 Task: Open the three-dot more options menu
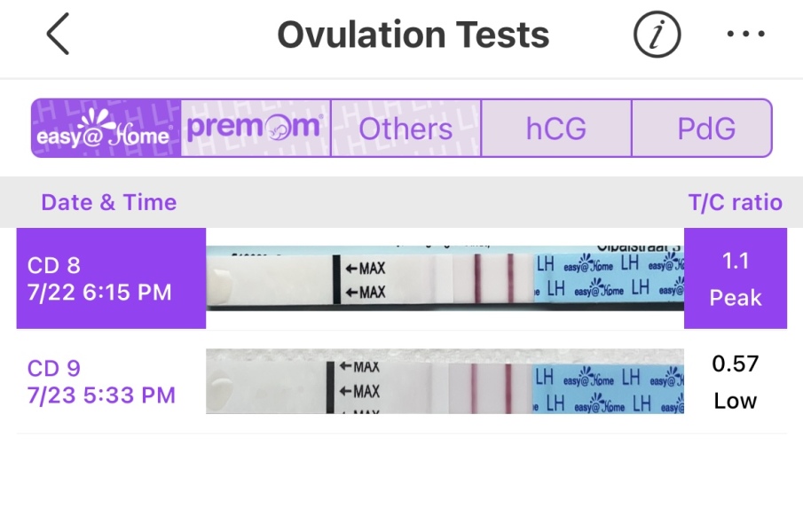click(x=745, y=35)
